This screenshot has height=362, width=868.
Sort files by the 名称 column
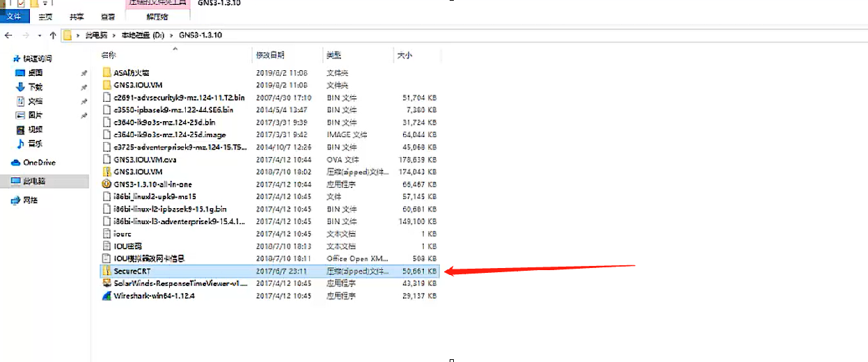pos(109,55)
